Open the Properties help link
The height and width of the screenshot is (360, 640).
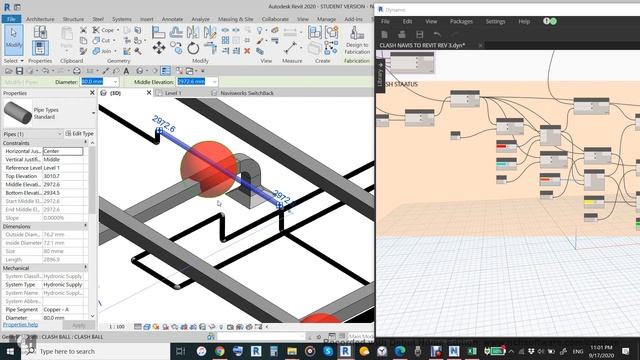(20, 325)
